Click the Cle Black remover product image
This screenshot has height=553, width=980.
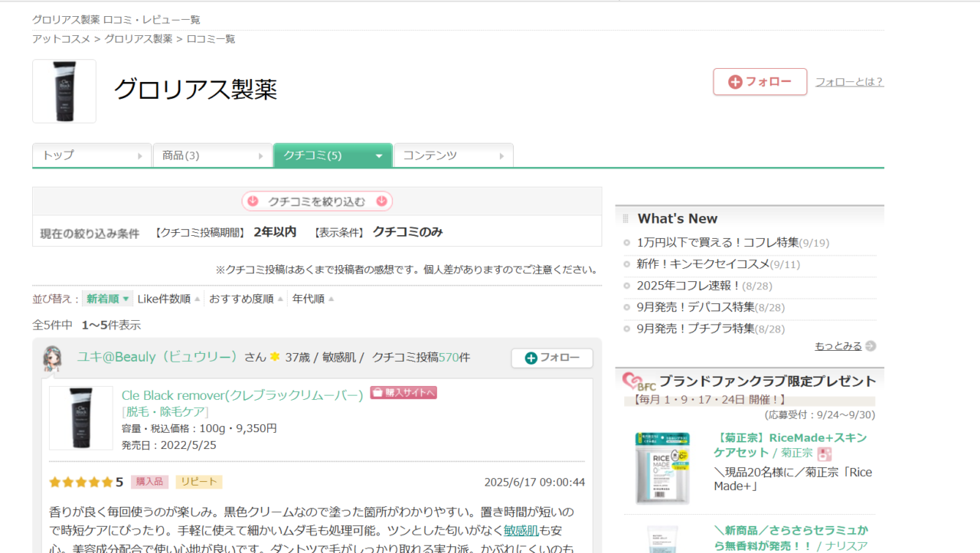coord(81,417)
